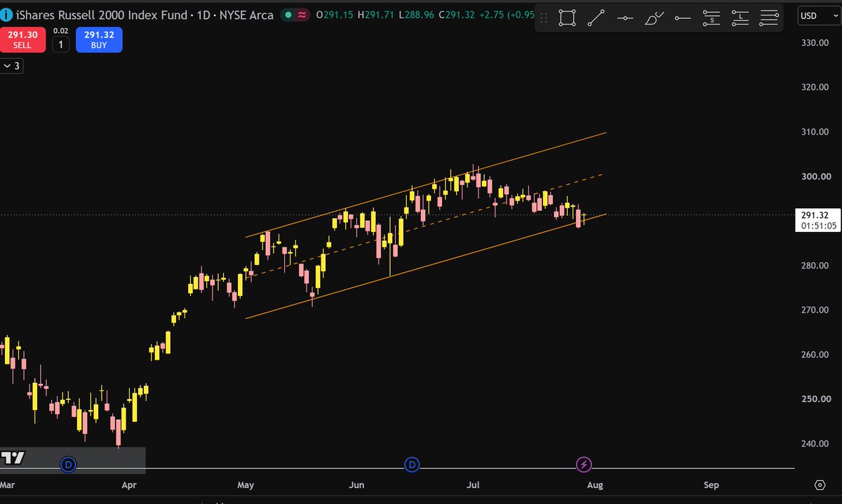Click the 240.00 price axis label
The width and height of the screenshot is (842, 504).
(x=817, y=444)
